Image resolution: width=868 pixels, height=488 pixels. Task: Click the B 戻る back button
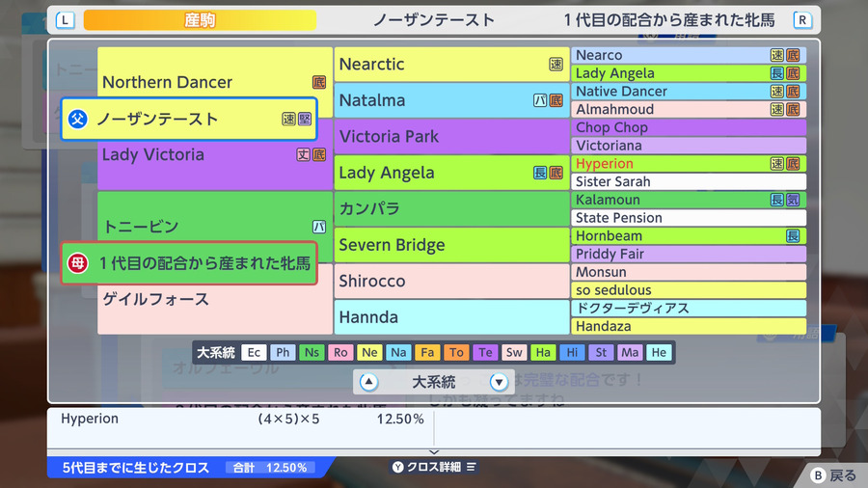pyautogui.click(x=833, y=475)
